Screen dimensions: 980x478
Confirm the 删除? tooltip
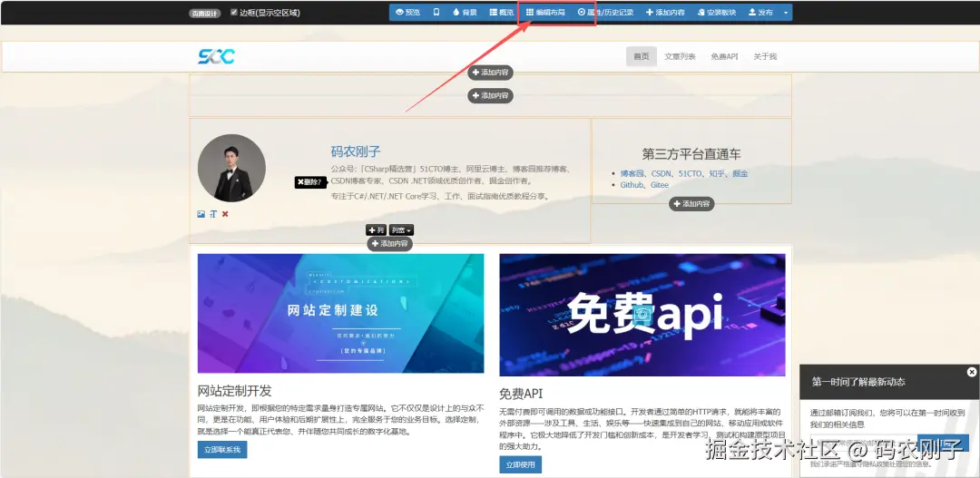[x=310, y=181]
